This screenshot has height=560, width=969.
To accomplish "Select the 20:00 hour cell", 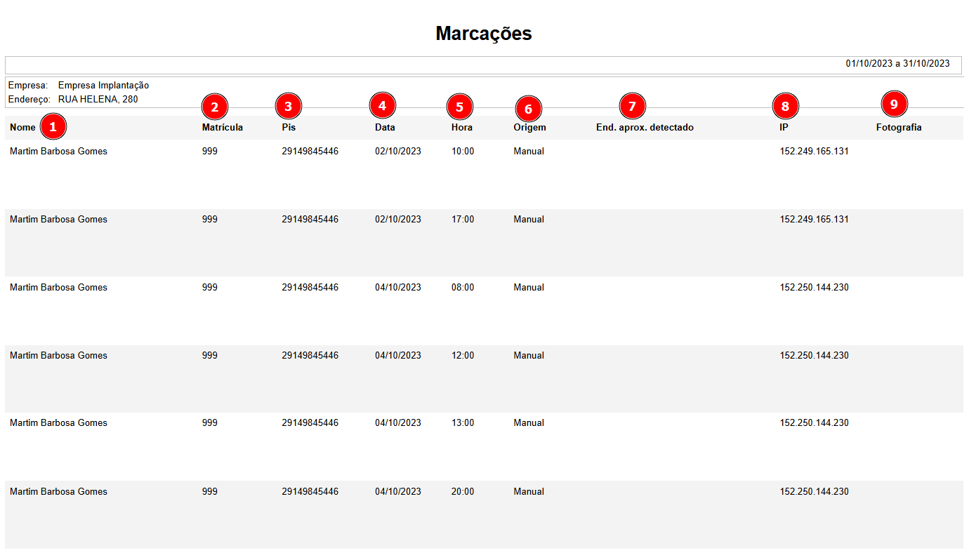I will [x=463, y=492].
